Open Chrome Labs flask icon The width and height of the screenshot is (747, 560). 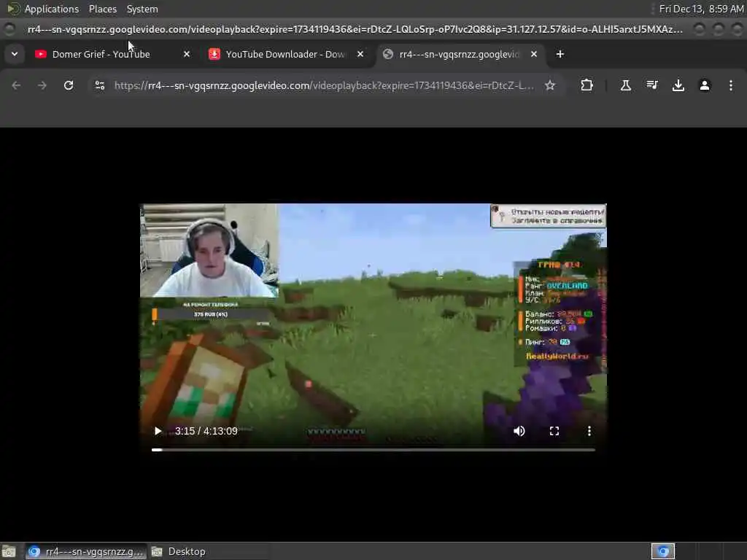(626, 86)
